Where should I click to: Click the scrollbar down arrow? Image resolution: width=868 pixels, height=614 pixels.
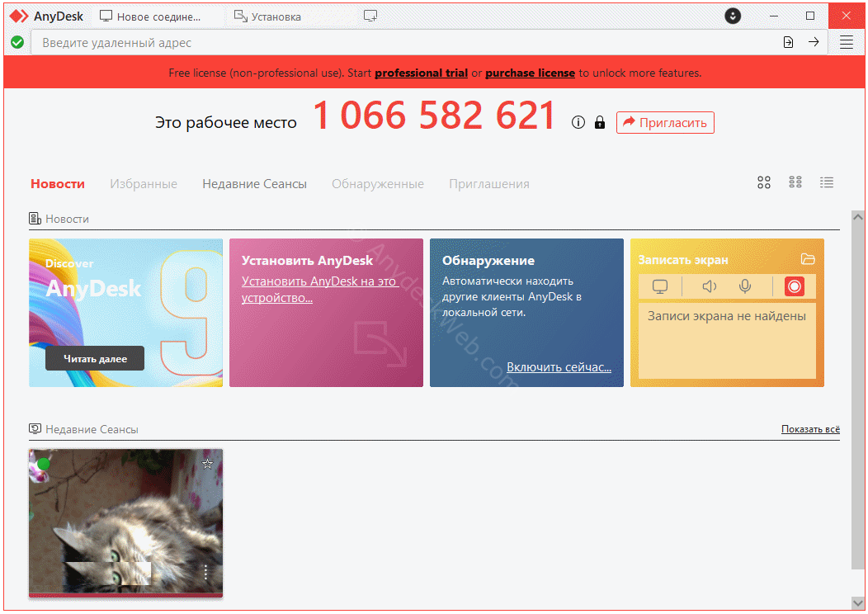point(857,602)
